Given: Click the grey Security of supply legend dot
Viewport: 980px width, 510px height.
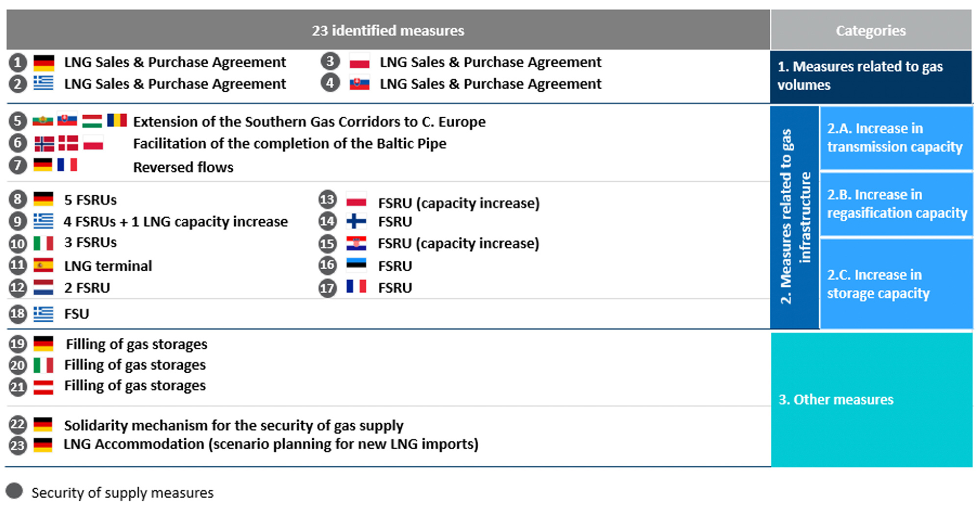Looking at the screenshot, I should click(x=15, y=491).
